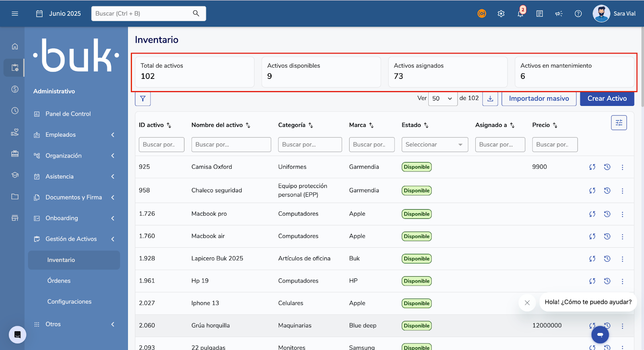
Task: Open the settings gear in top bar
Action: 501,14
